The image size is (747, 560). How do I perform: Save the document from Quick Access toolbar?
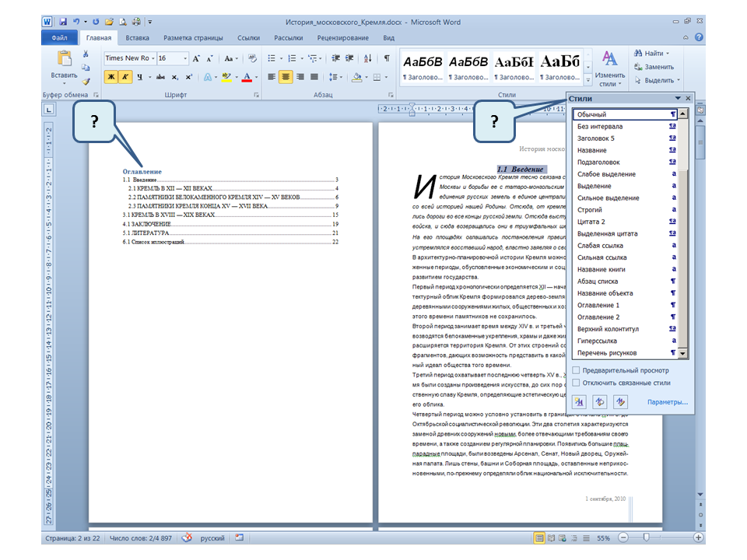(x=63, y=22)
